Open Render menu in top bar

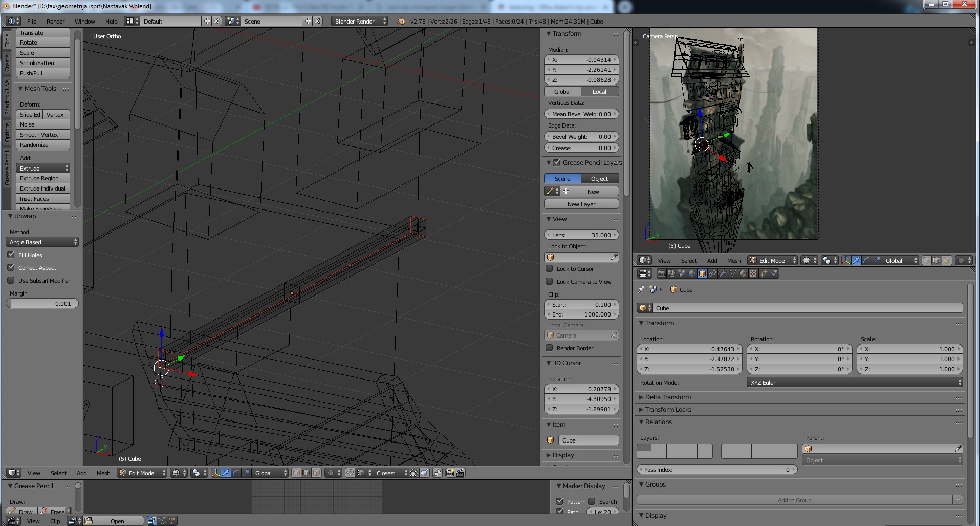(55, 21)
